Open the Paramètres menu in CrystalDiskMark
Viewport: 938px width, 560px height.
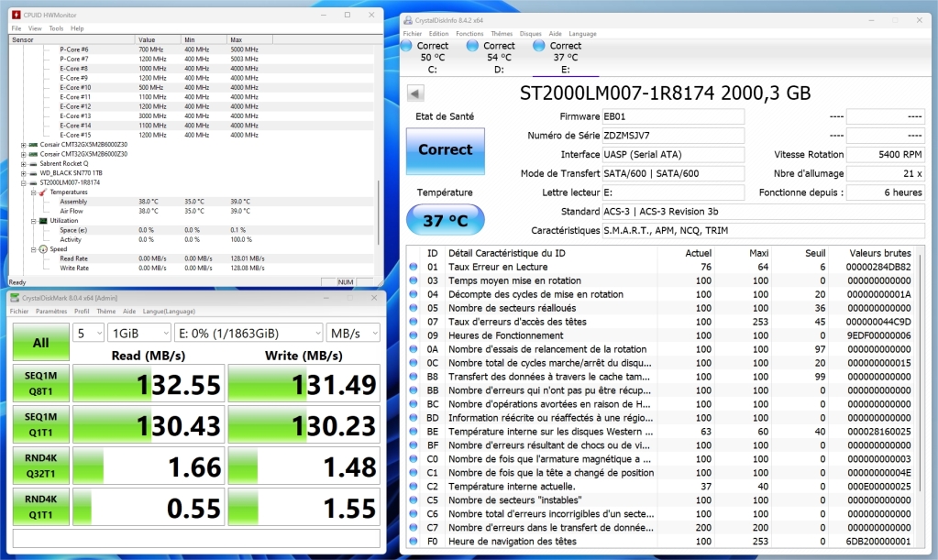point(51,311)
